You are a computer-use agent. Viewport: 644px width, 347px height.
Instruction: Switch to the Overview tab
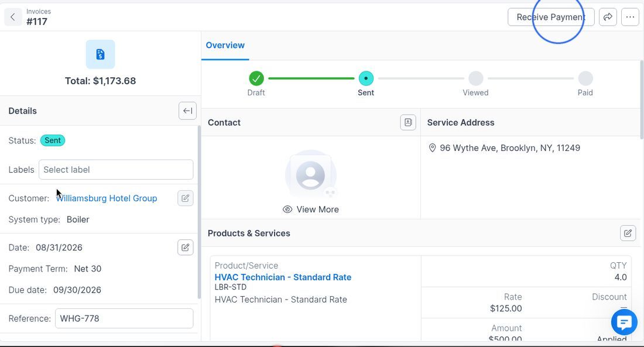coord(225,45)
